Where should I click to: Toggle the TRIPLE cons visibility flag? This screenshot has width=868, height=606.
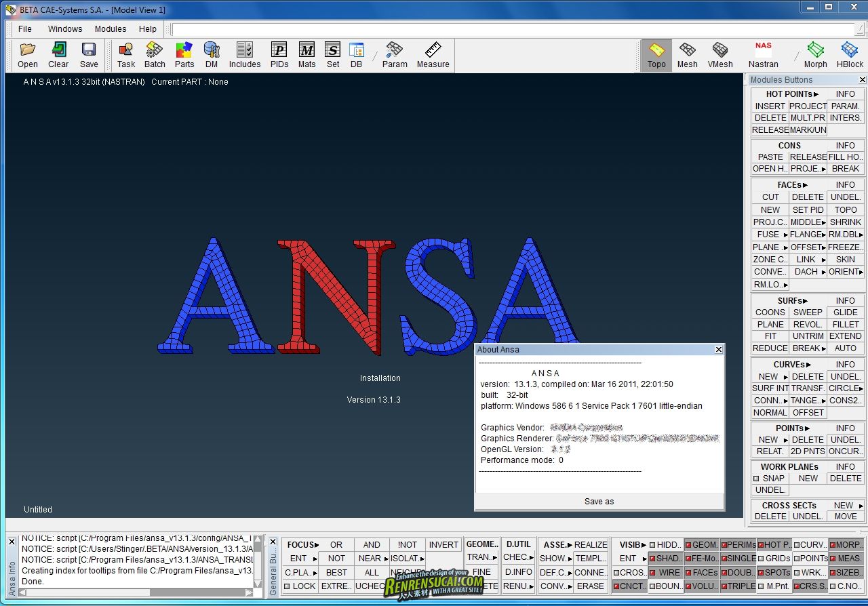click(724, 586)
